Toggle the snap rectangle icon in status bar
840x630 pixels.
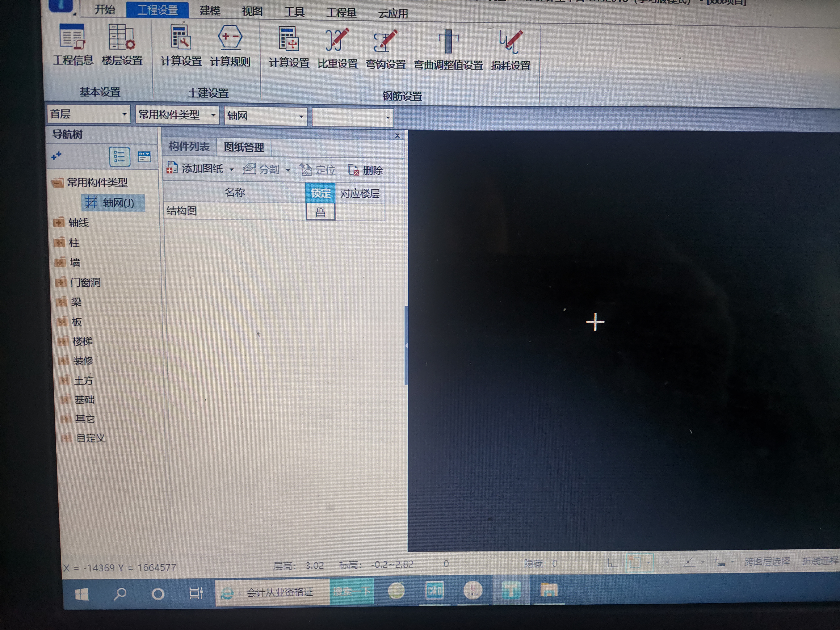(635, 562)
